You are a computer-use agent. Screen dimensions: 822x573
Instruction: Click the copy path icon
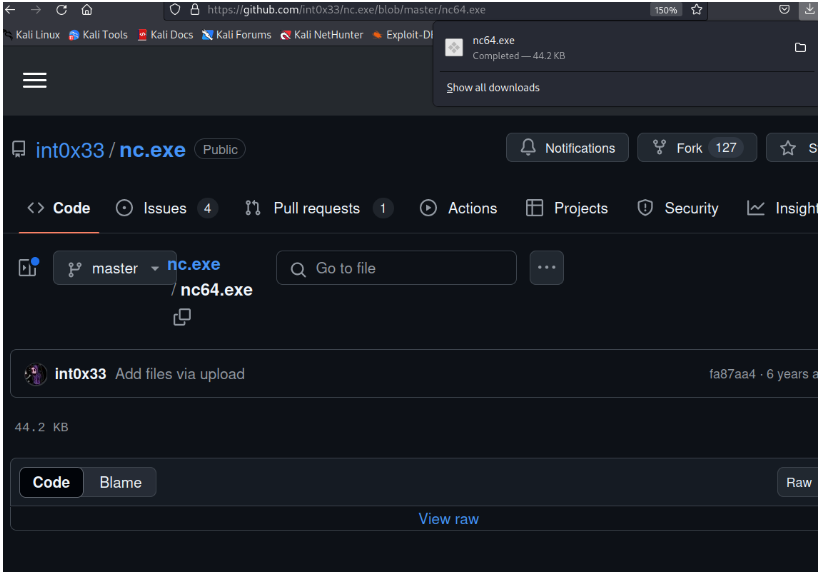182,317
